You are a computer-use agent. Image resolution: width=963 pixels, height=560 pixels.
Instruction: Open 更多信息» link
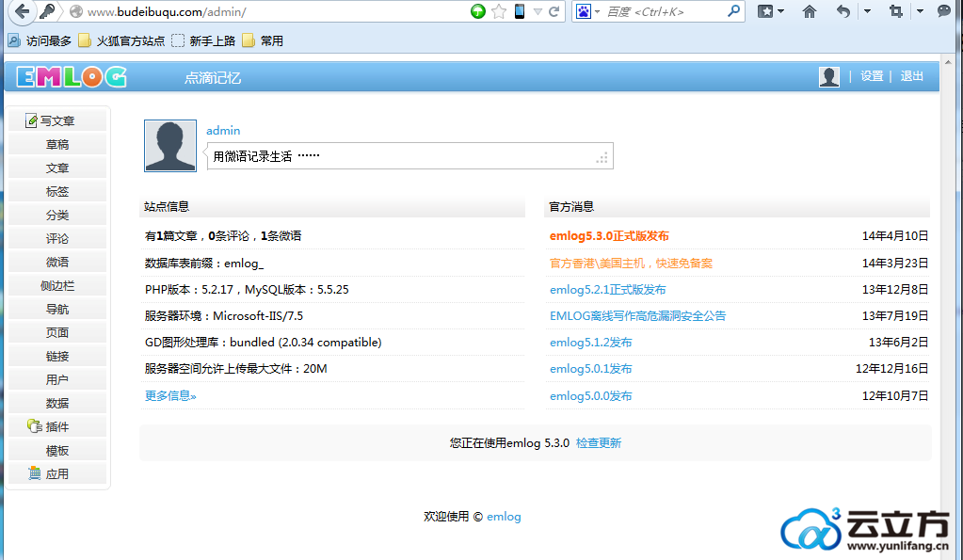[170, 395]
